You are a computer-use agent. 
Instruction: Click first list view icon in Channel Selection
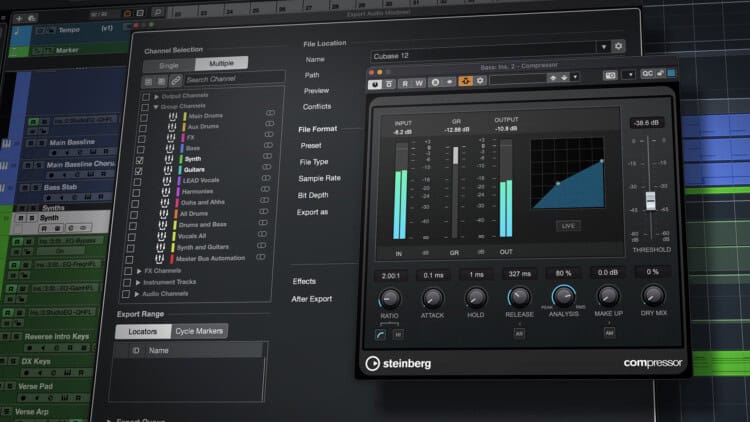pyautogui.click(x=148, y=82)
